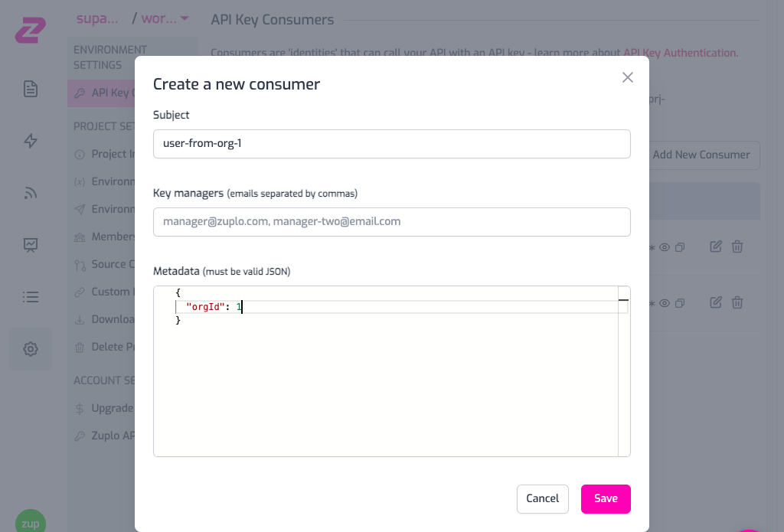Screen dimensions: 784x532
Task: Click the edit icon for first consumer
Action: (x=716, y=246)
